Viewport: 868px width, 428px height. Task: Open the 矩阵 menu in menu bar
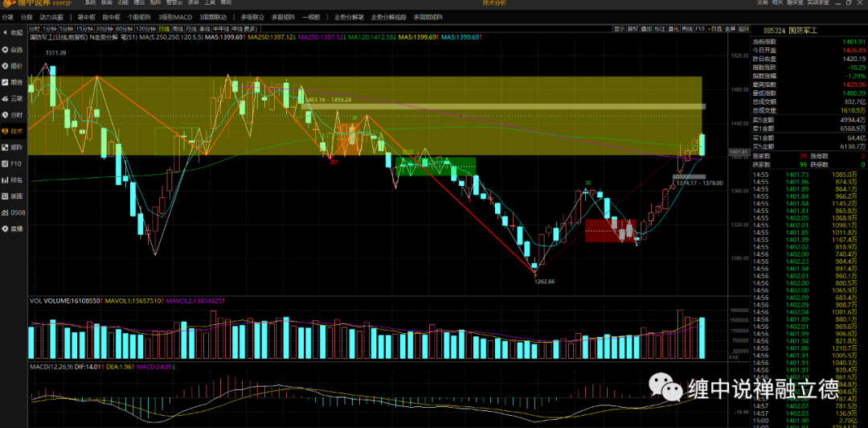point(155,2)
